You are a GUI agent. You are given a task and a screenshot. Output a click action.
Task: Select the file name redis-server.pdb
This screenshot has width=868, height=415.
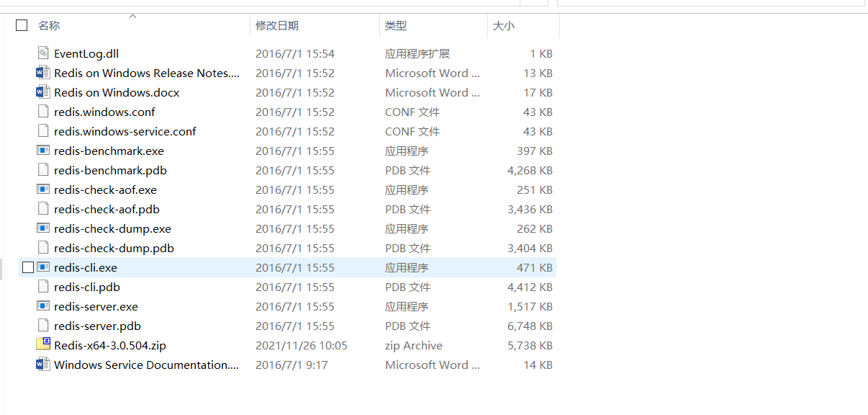(97, 326)
